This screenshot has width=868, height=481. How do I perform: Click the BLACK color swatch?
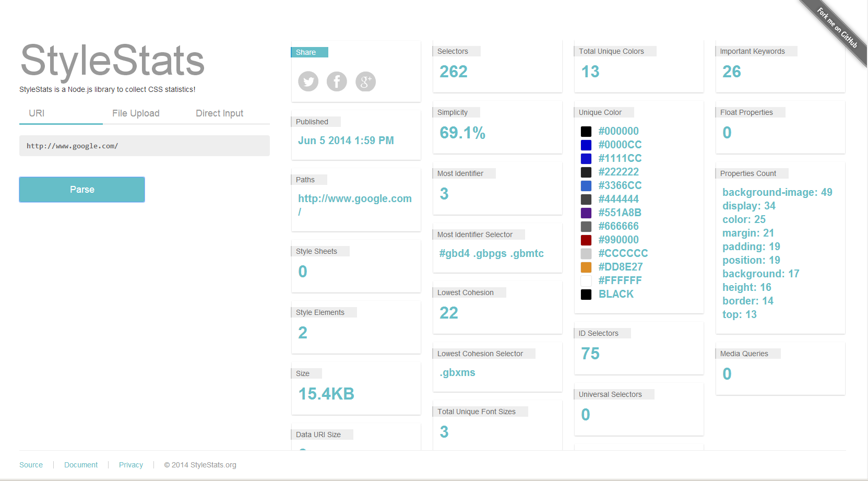586,295
